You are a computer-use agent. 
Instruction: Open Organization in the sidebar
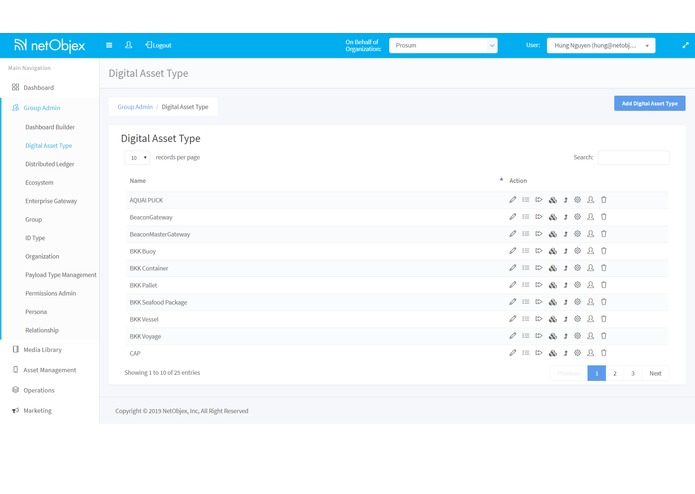(42, 257)
